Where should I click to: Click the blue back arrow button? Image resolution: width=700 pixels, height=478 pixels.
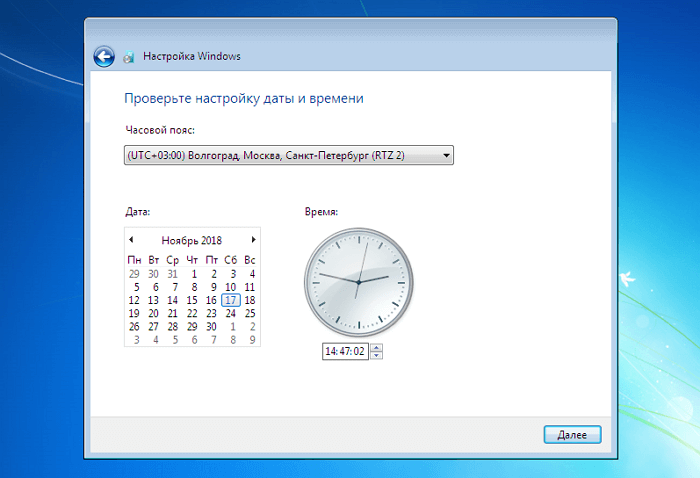click(103, 57)
